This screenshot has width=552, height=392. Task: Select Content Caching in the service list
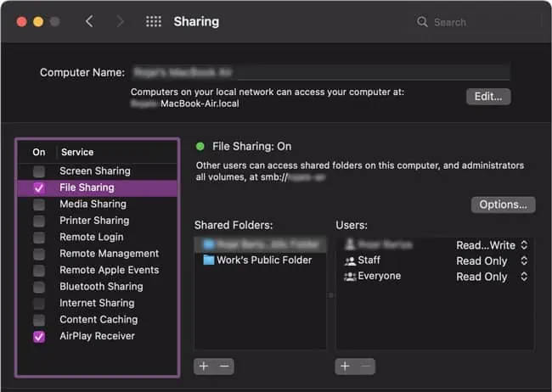click(x=97, y=320)
